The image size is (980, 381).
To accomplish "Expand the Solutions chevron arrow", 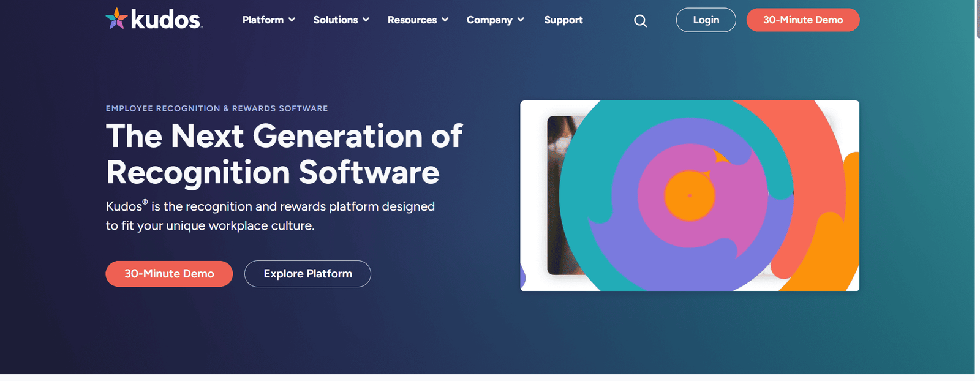I will tap(366, 20).
